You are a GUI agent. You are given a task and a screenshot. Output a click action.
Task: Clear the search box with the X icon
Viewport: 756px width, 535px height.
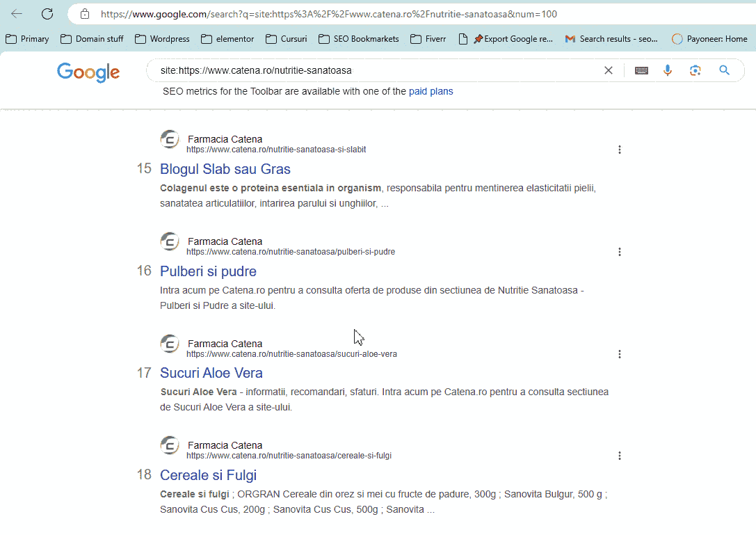[x=609, y=70]
